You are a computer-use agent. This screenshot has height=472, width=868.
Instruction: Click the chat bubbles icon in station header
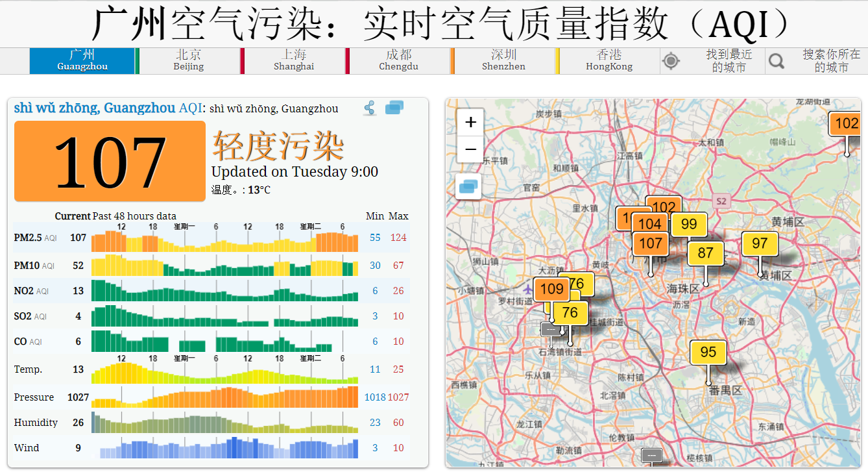(394, 108)
